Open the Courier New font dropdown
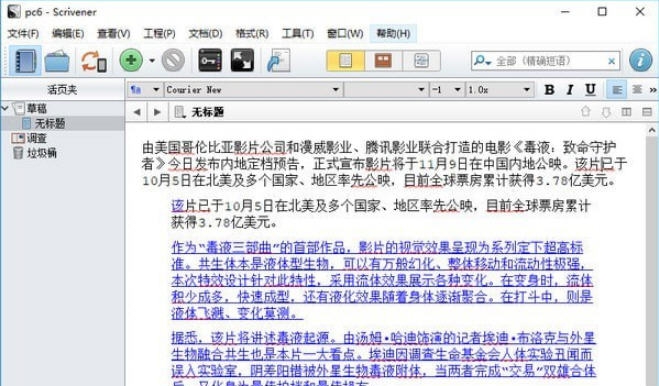Viewport: 659px width, 386px height. point(253,90)
